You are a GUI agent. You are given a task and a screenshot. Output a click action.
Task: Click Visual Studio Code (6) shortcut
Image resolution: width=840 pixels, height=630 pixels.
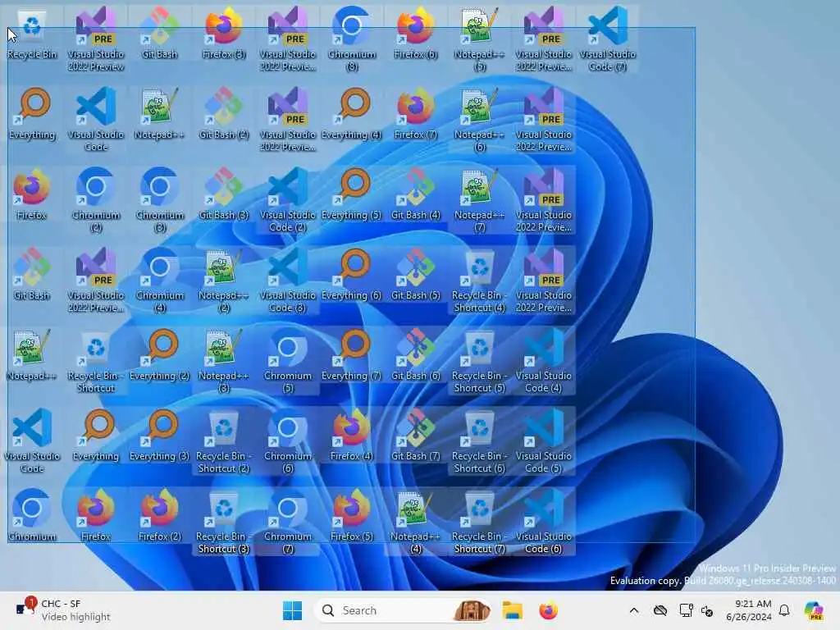pyautogui.click(x=544, y=522)
